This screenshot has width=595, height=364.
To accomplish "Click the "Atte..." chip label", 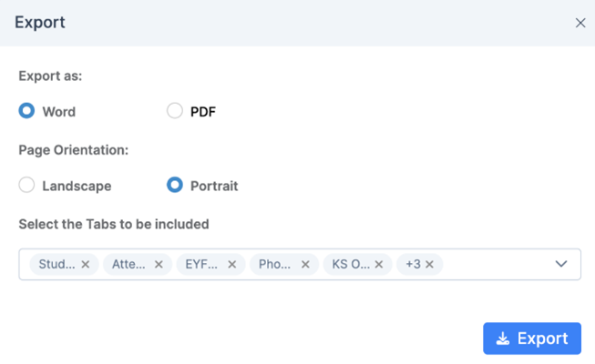I will click(x=129, y=265).
